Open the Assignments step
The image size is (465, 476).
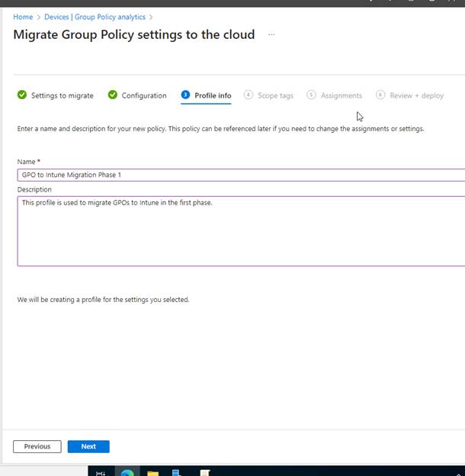coord(341,96)
